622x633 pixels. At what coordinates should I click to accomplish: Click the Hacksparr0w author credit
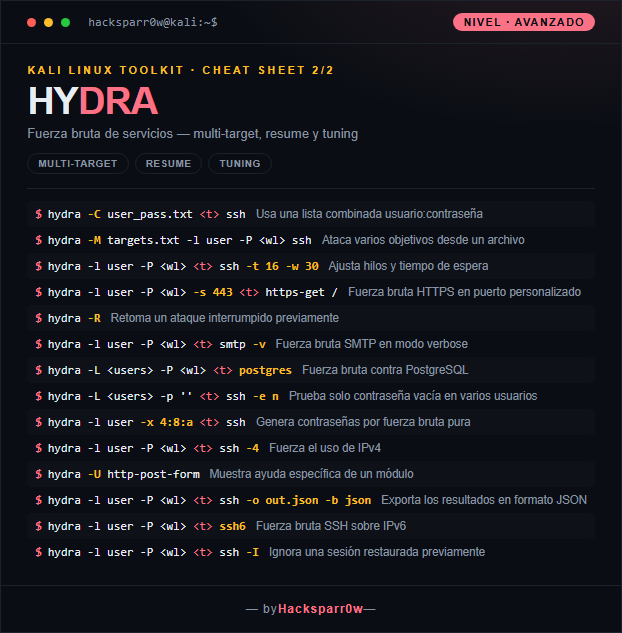(x=320, y=609)
